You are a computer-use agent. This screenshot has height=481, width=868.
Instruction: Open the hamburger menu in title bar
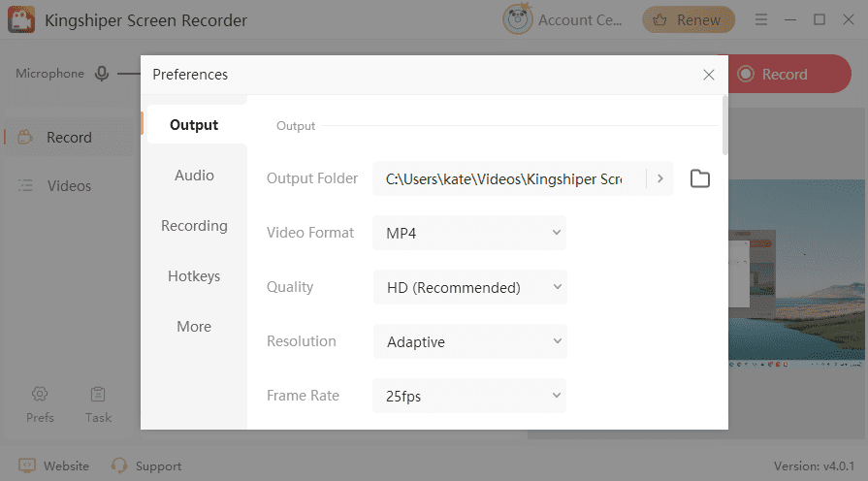click(x=761, y=19)
